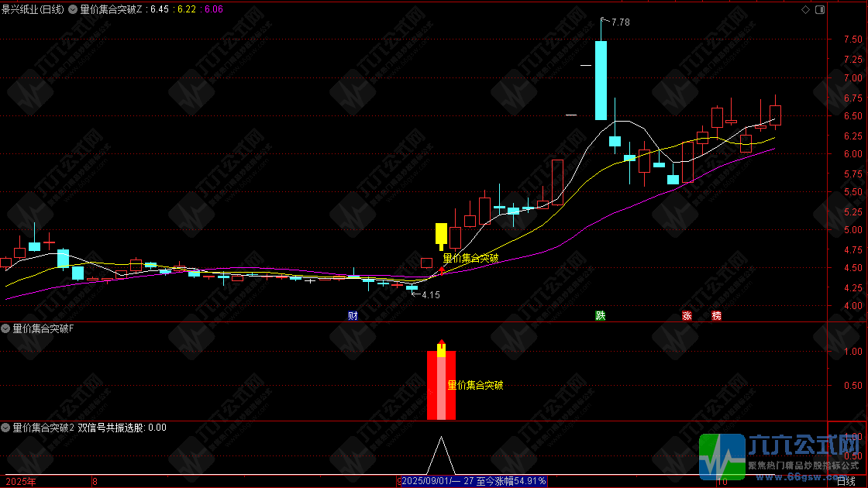This screenshot has width=868, height=488.
Task: Click the 1.00 axis label in 量价集合突破F panel
Action: click(853, 352)
